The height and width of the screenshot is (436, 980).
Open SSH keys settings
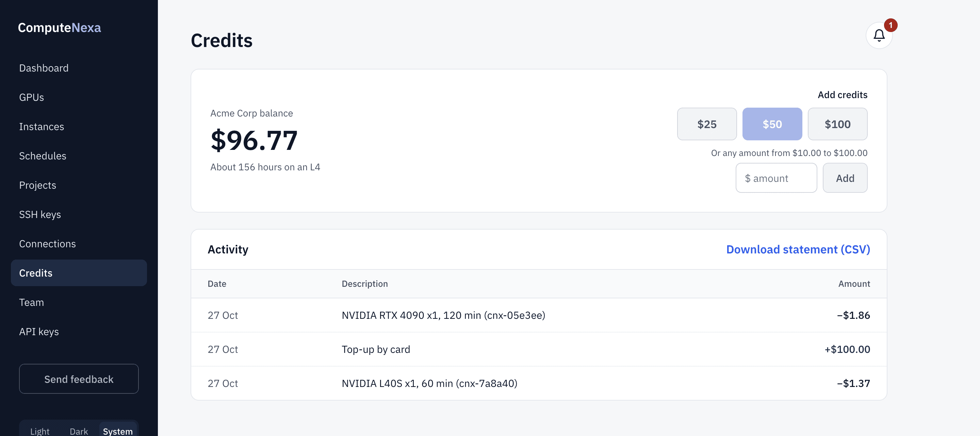(79, 214)
